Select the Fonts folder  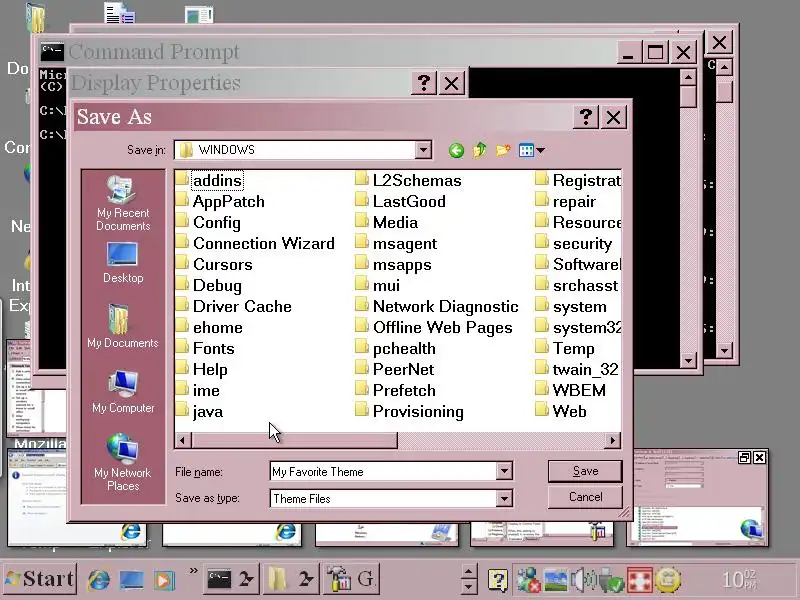[205, 348]
